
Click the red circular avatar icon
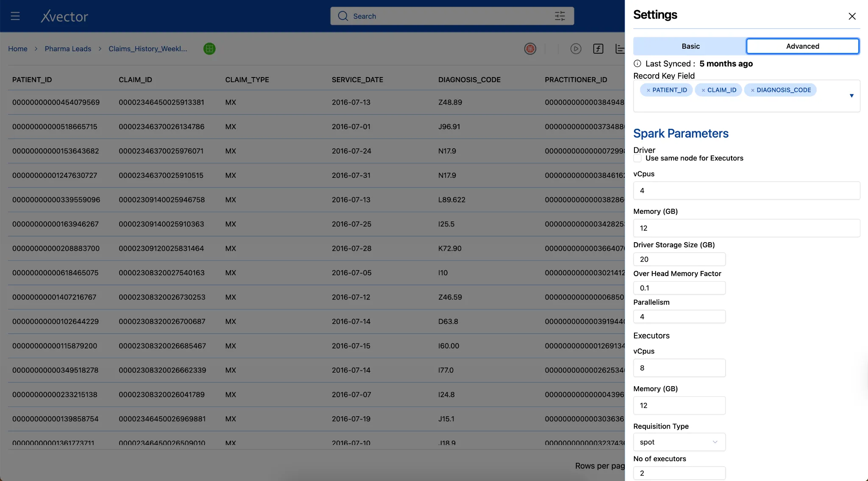click(x=530, y=49)
